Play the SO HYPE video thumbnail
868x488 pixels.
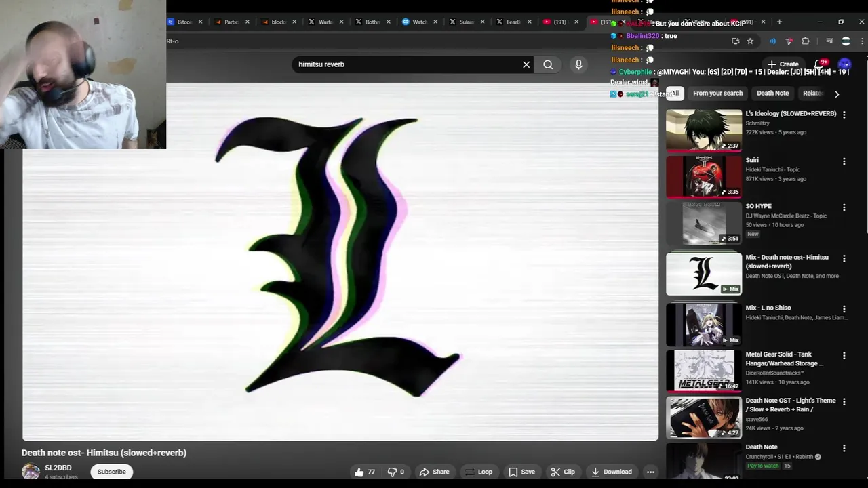(704, 222)
